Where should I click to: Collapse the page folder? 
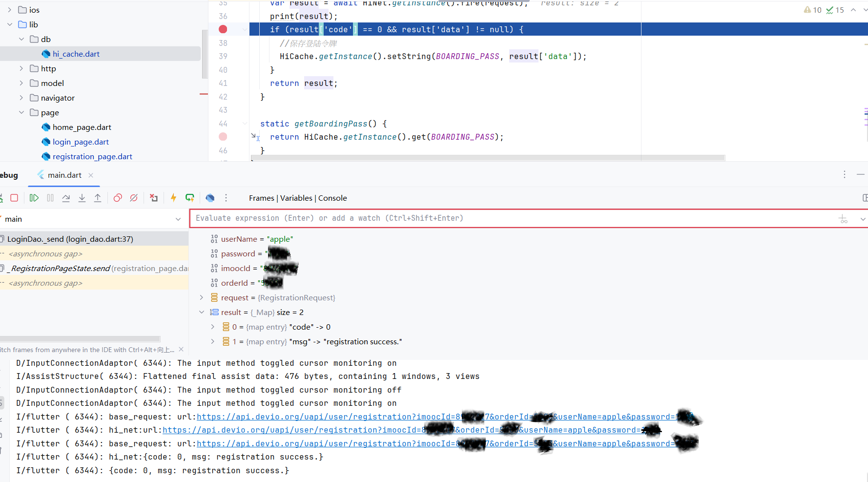click(21, 112)
